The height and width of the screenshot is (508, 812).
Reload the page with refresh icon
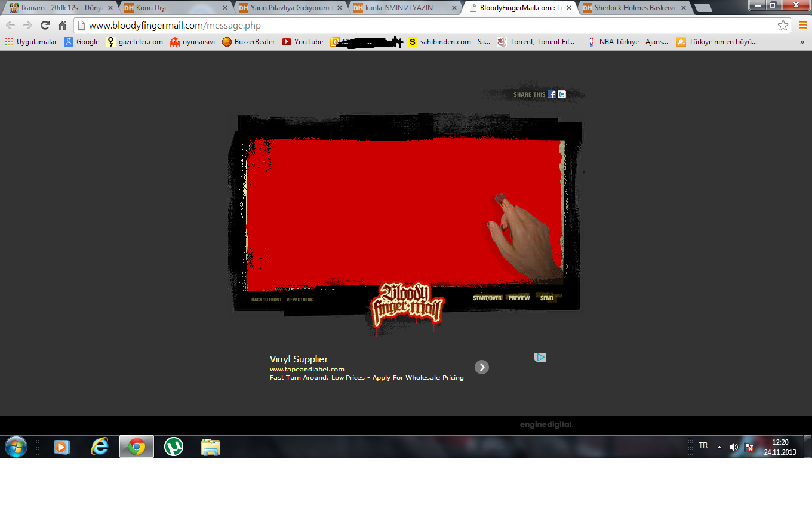[x=45, y=26]
